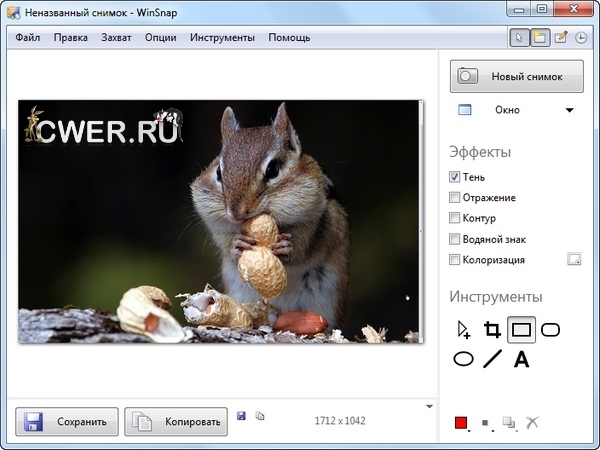The width and height of the screenshot is (600, 450).
Task: Select the line drawing tool
Action: click(492, 360)
